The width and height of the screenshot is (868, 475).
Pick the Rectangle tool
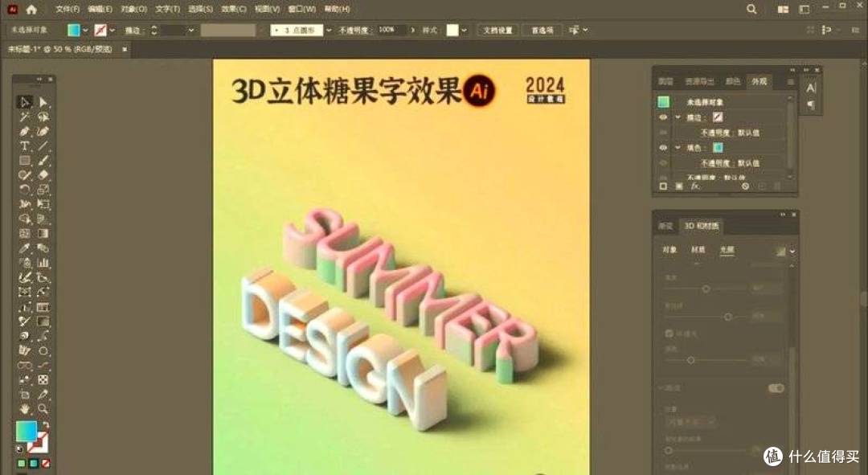click(x=24, y=161)
